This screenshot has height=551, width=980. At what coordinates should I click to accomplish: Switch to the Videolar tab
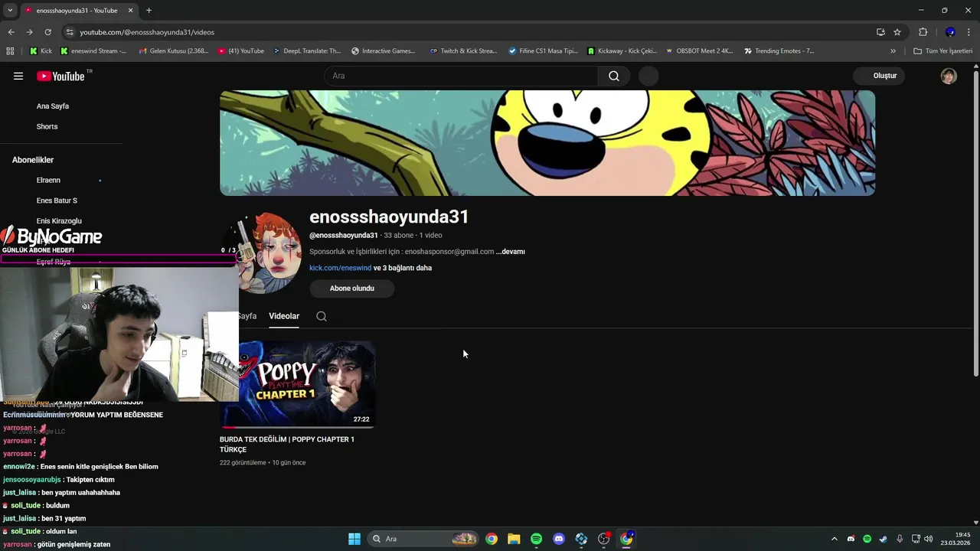pyautogui.click(x=284, y=316)
